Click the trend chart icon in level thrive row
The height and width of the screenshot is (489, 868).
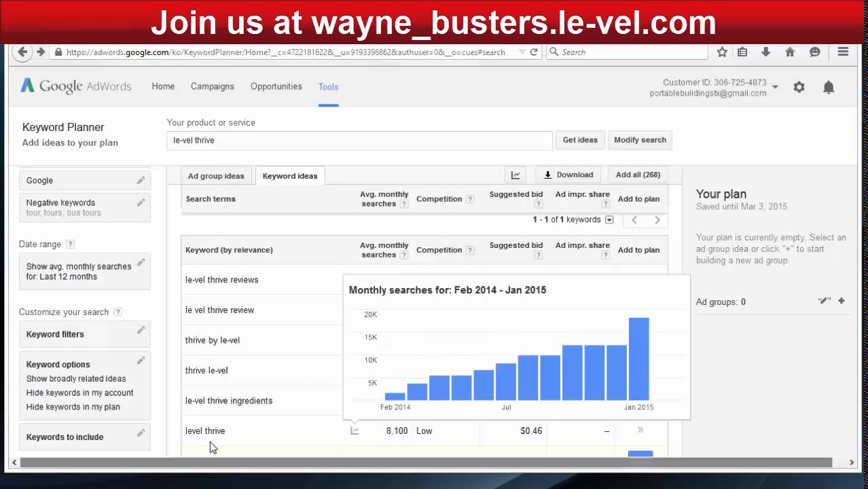coord(355,431)
